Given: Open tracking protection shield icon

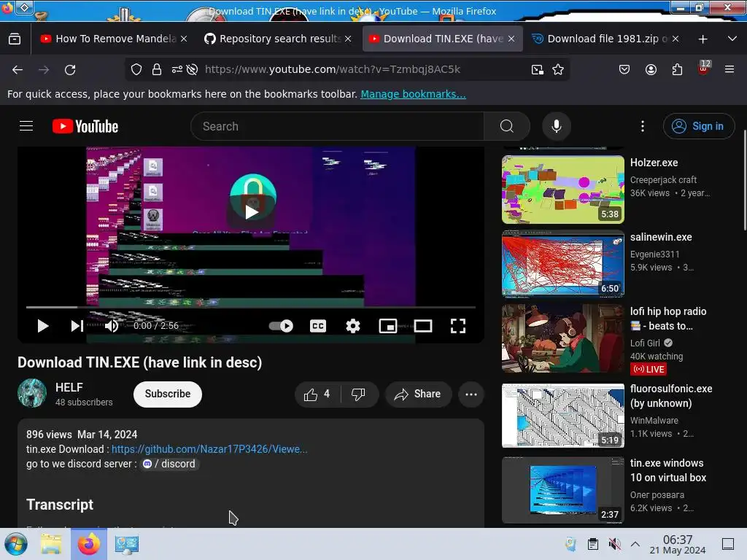Looking at the screenshot, I should [x=136, y=69].
